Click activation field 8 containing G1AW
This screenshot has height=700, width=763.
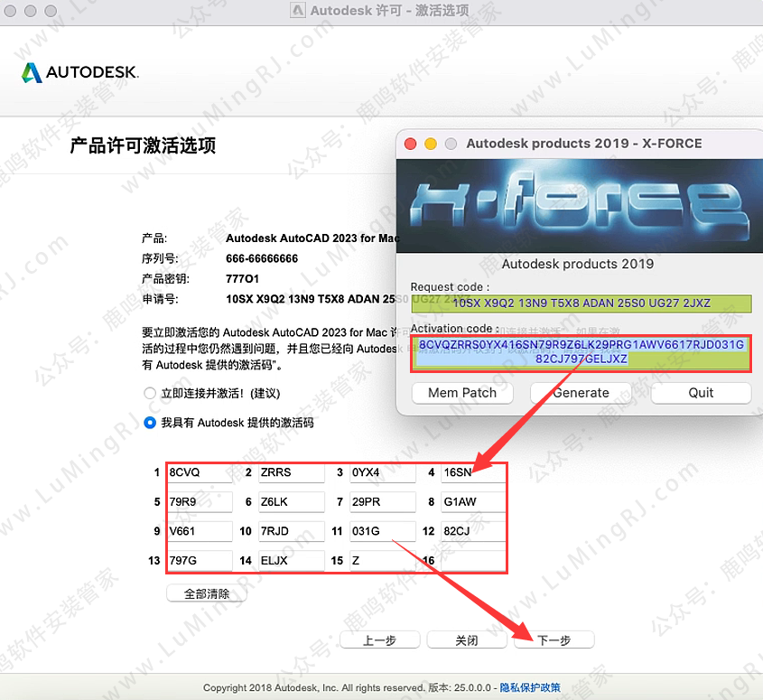tap(473, 502)
